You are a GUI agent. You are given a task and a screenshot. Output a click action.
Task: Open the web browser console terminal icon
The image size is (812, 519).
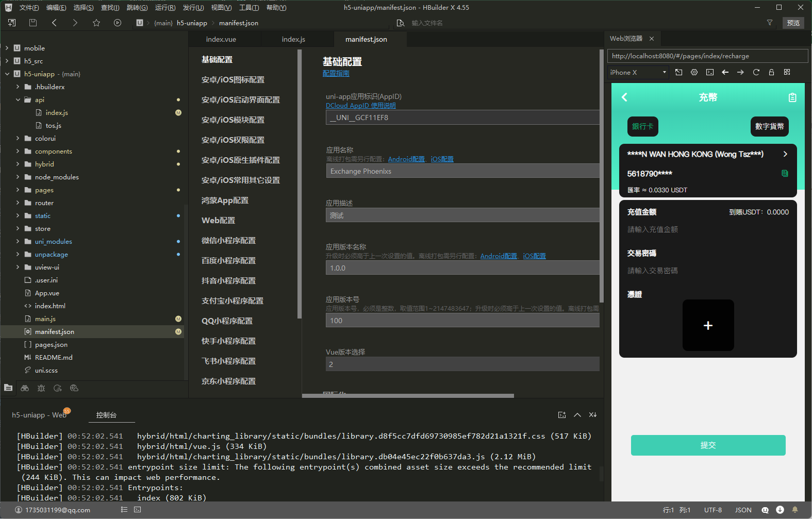710,72
